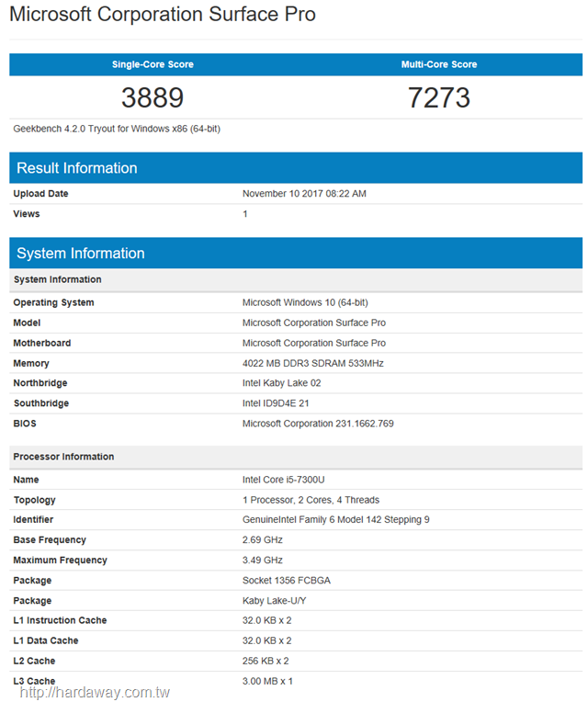This screenshot has width=588, height=702.
Task: Select the value Kaby Lake-U/Y
Action: coord(275,601)
